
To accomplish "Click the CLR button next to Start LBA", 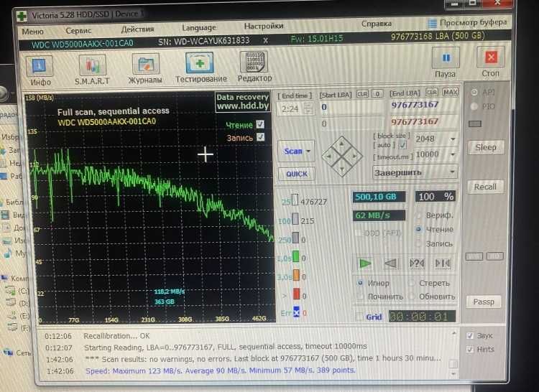I will tap(362, 94).
